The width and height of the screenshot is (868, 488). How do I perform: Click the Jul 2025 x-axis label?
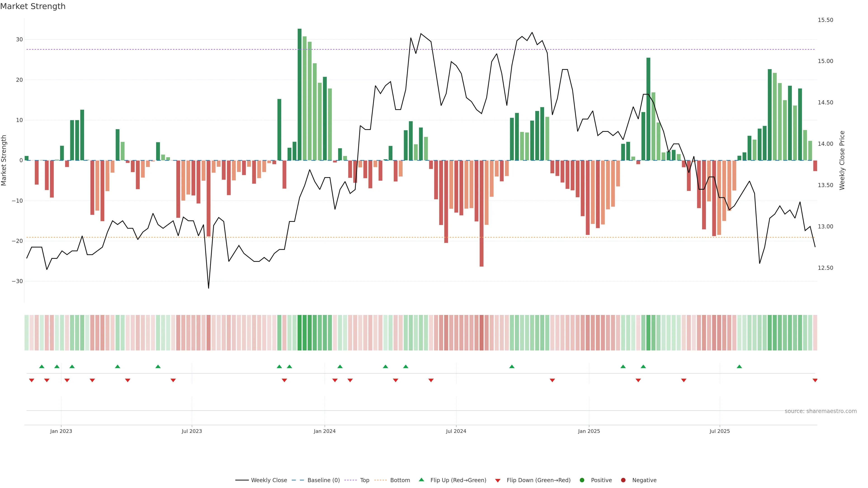[719, 431]
